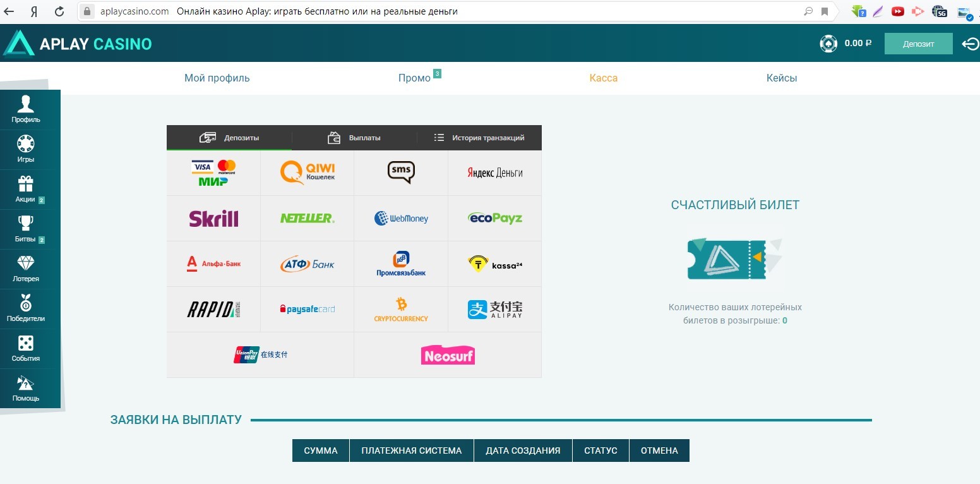
Task: Choose kassa24 payment method
Action: [x=495, y=264]
